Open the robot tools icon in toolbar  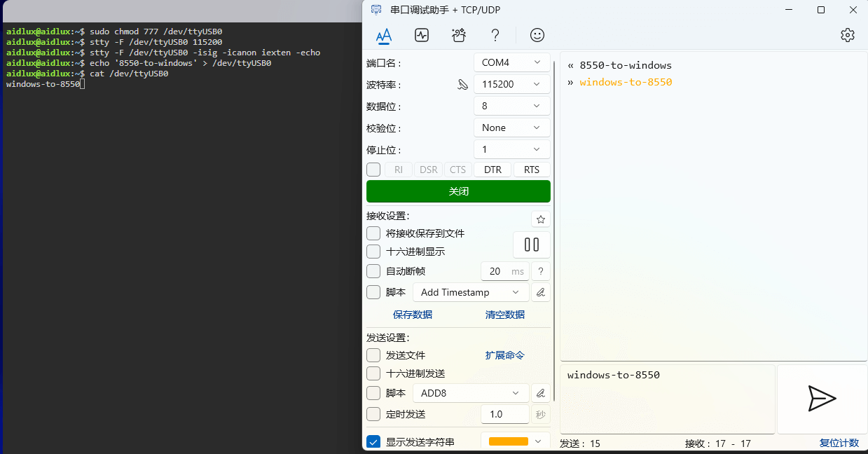coord(459,35)
